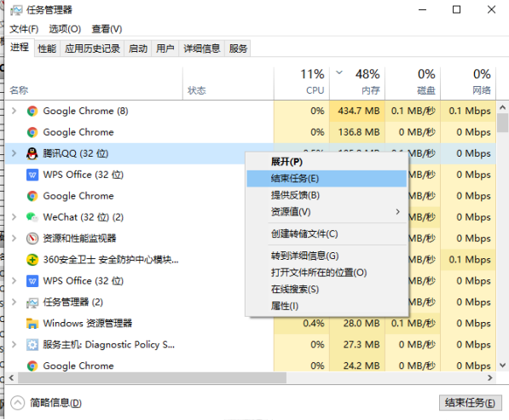Click the Task Manager title bar icon
Screen dimensions: 509x420
(16, 10)
